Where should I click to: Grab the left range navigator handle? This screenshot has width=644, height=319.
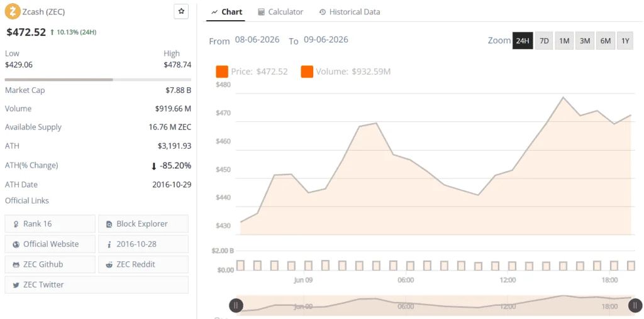pyautogui.click(x=236, y=305)
